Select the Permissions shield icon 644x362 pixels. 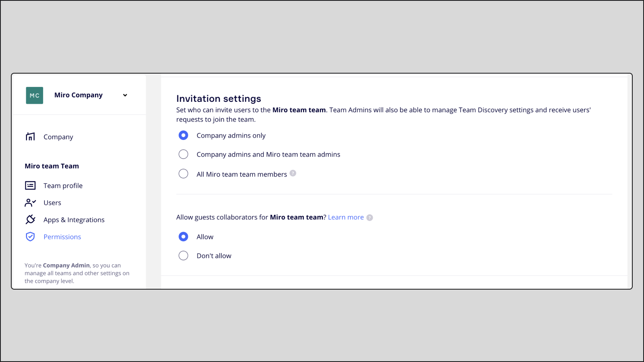pyautogui.click(x=31, y=237)
